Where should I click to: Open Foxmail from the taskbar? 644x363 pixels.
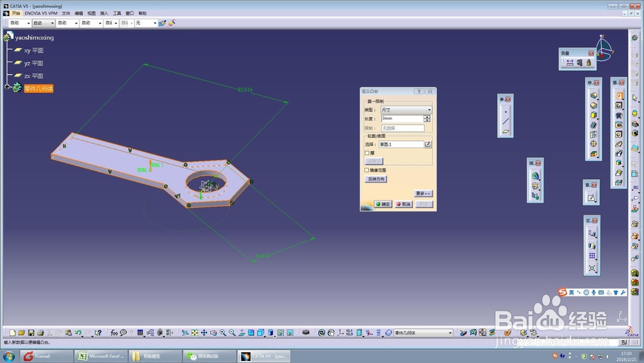[46, 356]
